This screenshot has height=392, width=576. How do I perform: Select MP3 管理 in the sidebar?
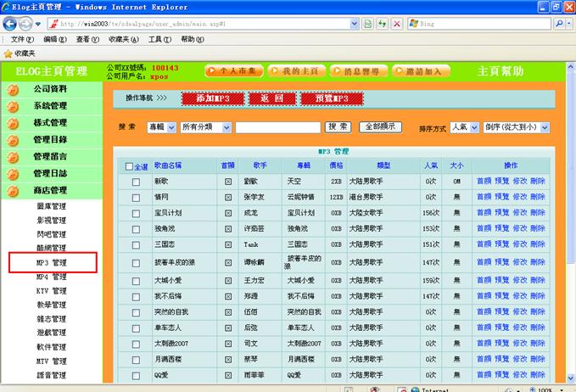pos(52,263)
